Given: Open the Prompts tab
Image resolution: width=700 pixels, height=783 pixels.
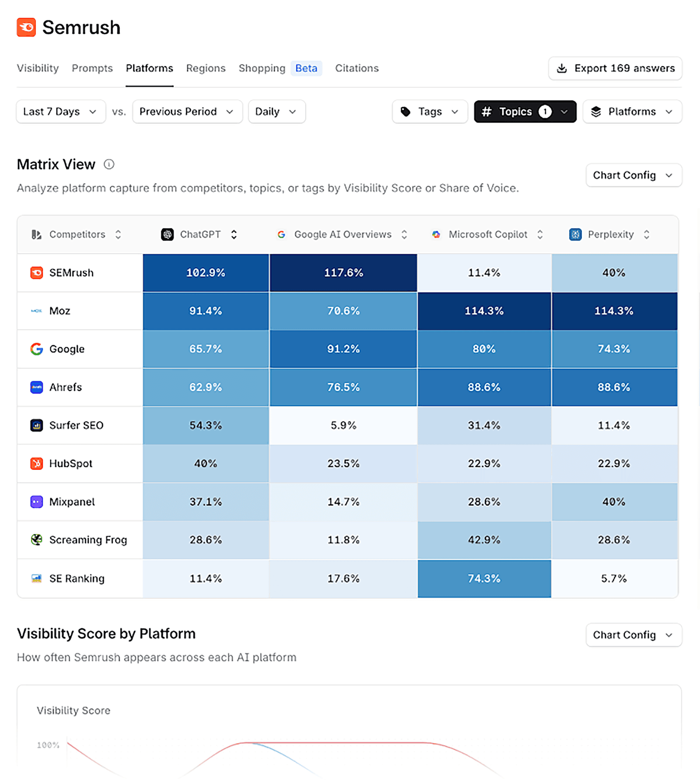Looking at the screenshot, I should click(x=92, y=68).
